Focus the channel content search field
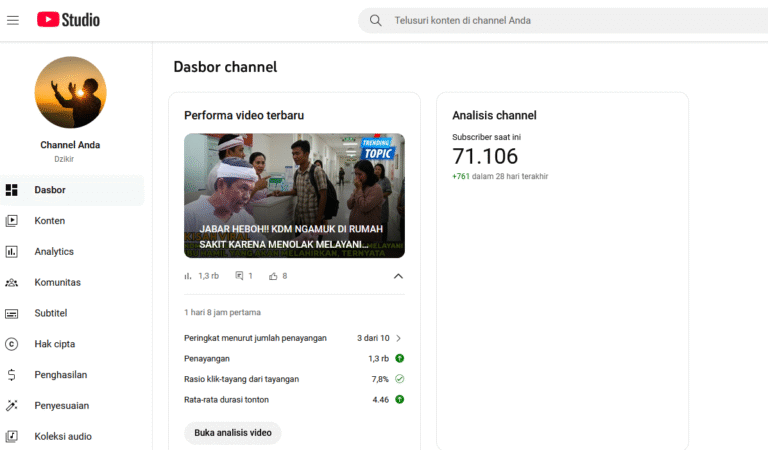768x450 pixels. pyautogui.click(x=570, y=20)
